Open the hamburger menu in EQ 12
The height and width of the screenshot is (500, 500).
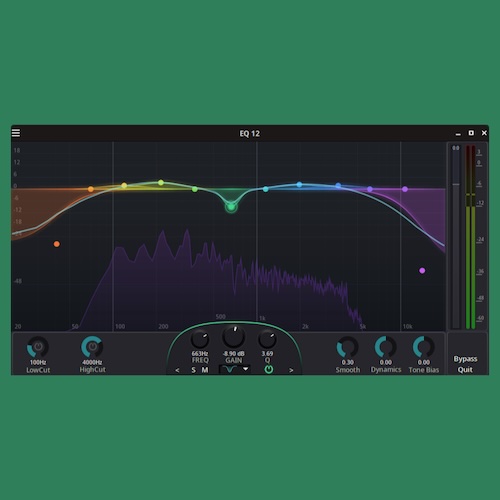tap(16, 133)
